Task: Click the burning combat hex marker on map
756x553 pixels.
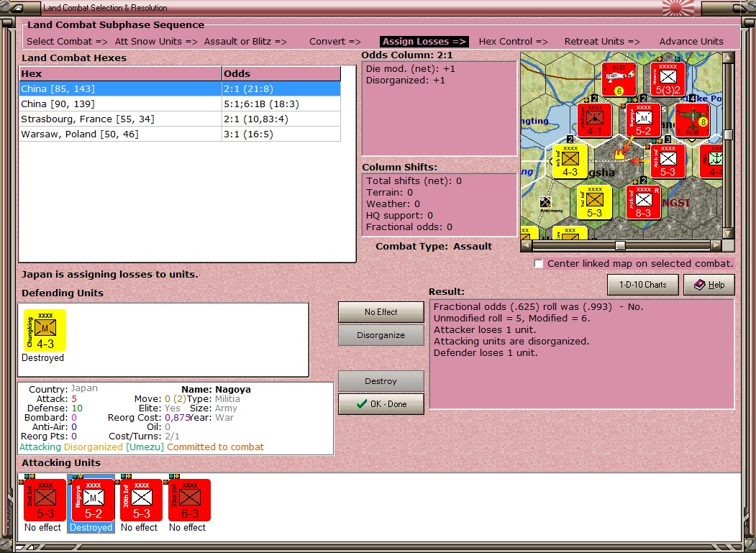Action: point(619,154)
